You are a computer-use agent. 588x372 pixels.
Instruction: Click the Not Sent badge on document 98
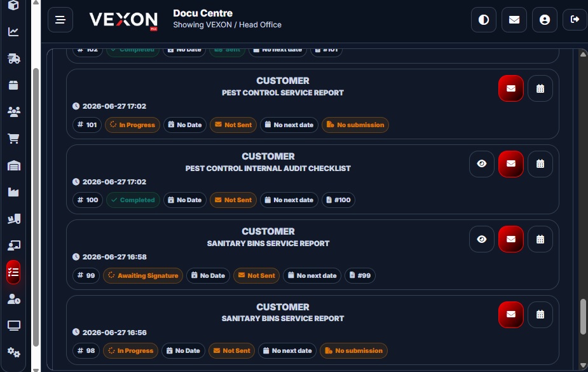(232, 350)
